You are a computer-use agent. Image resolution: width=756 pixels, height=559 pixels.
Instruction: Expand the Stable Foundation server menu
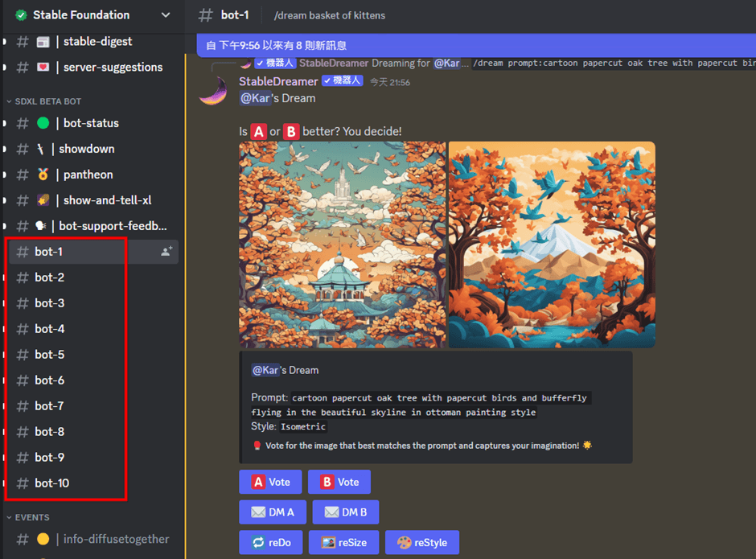[x=166, y=15]
